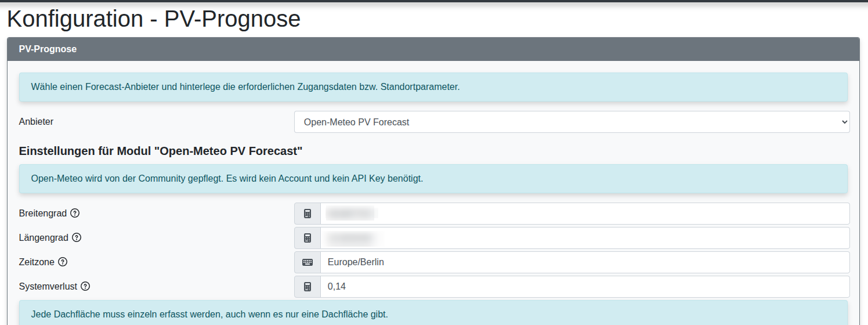Image resolution: width=868 pixels, height=325 pixels.
Task: Click the Anbieter label
Action: (x=37, y=121)
